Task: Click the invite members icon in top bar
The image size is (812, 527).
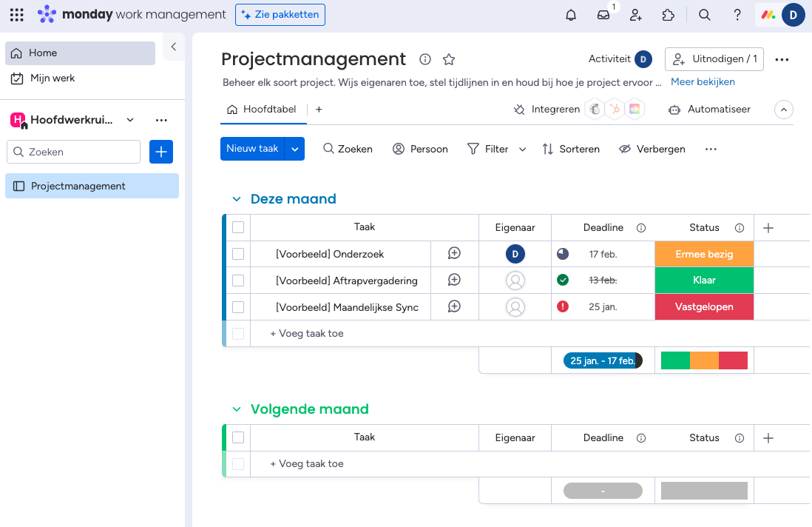Action: (x=636, y=15)
